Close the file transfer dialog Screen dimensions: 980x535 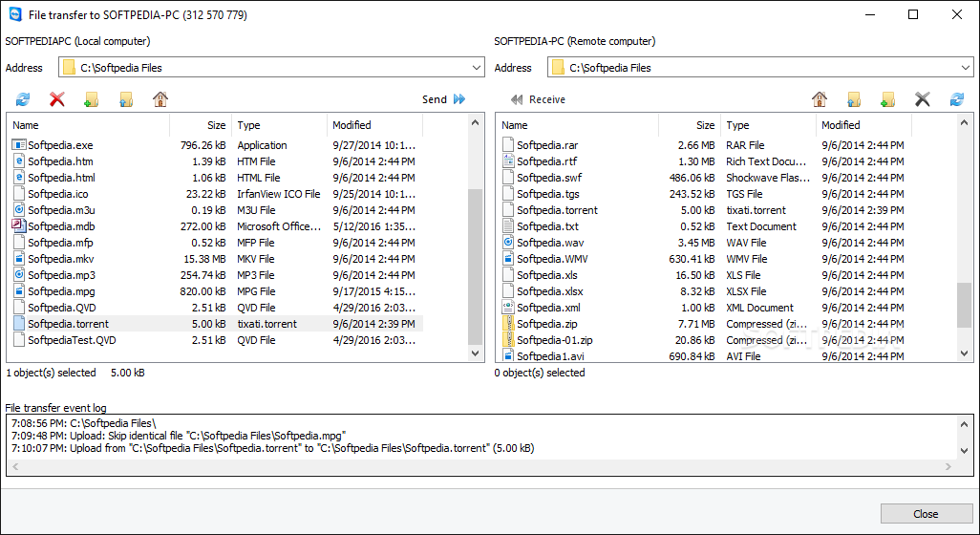[x=926, y=514]
